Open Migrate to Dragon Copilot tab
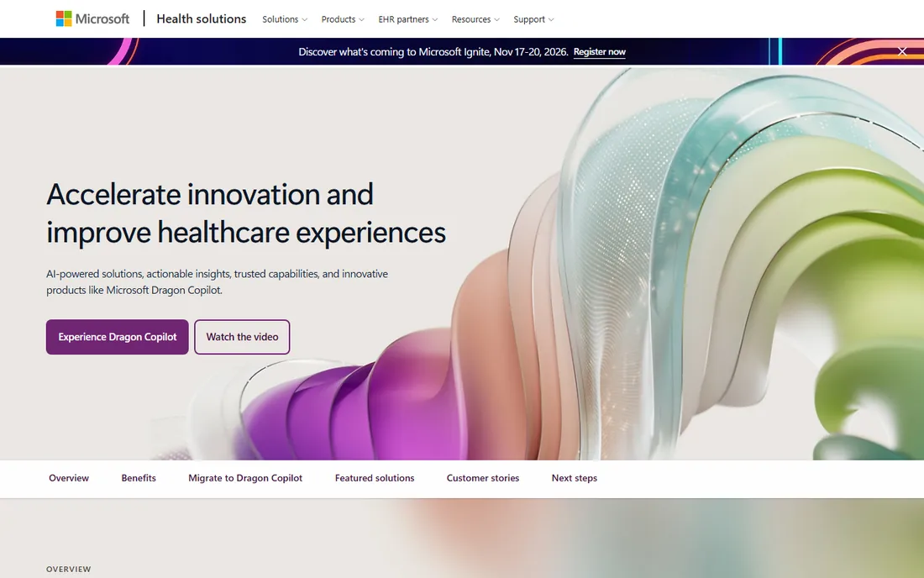This screenshot has width=924, height=578. click(245, 478)
